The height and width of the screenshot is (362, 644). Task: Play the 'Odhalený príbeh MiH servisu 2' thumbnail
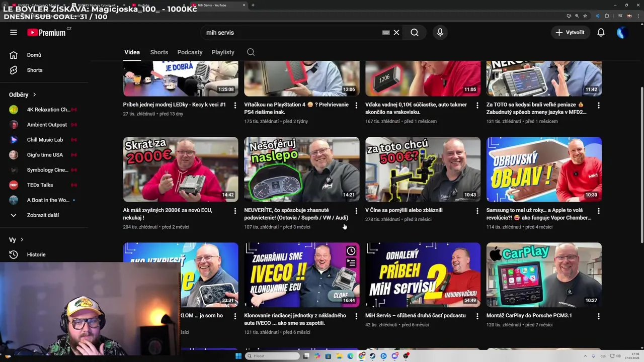click(x=423, y=275)
